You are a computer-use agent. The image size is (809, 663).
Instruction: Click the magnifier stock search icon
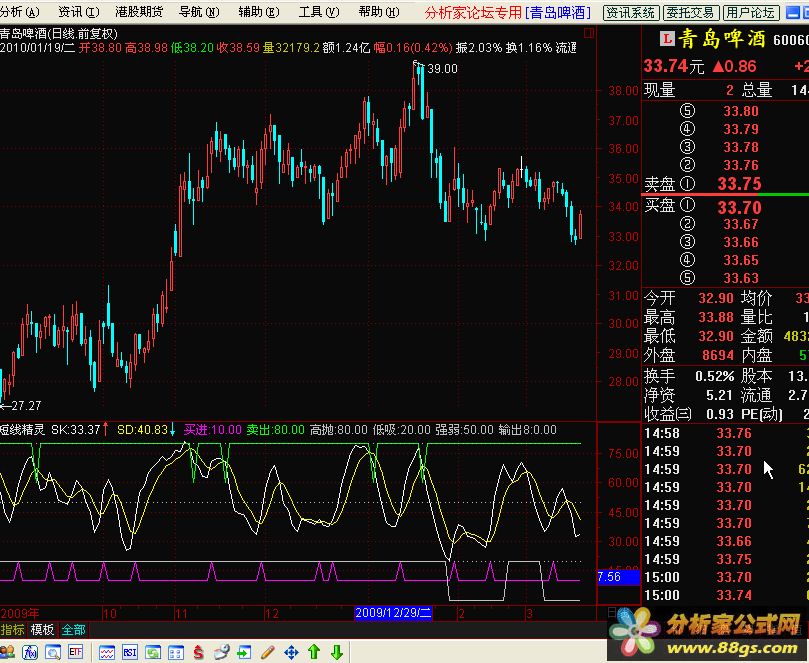53,652
